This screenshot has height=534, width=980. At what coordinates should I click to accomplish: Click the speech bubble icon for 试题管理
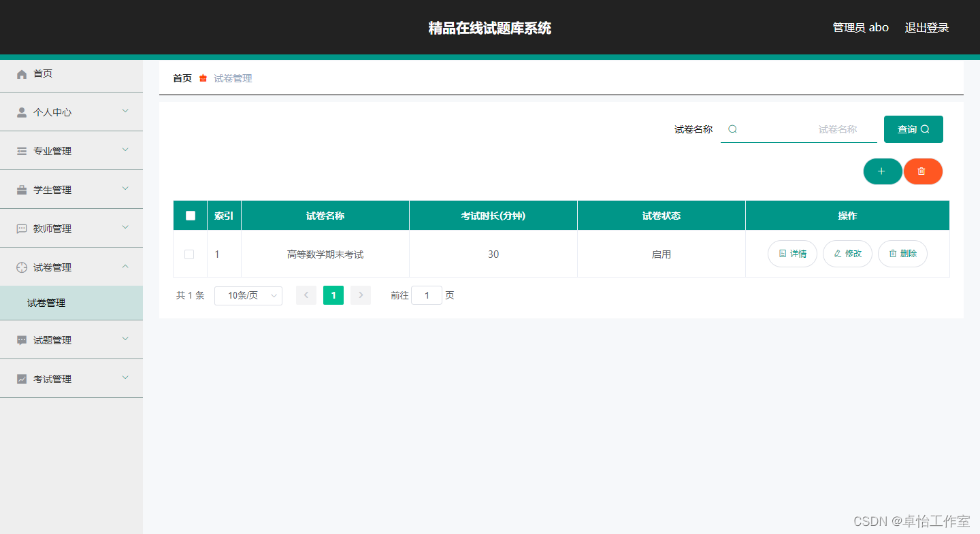click(22, 340)
